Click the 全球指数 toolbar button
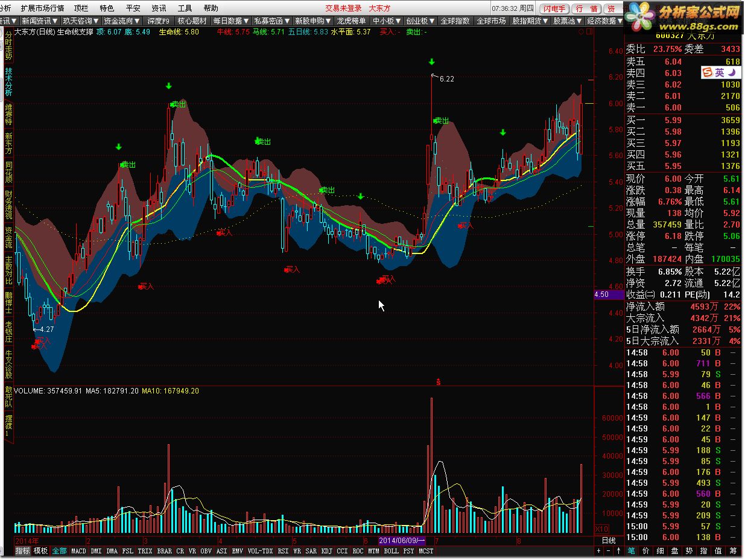The image size is (745, 560). click(455, 21)
